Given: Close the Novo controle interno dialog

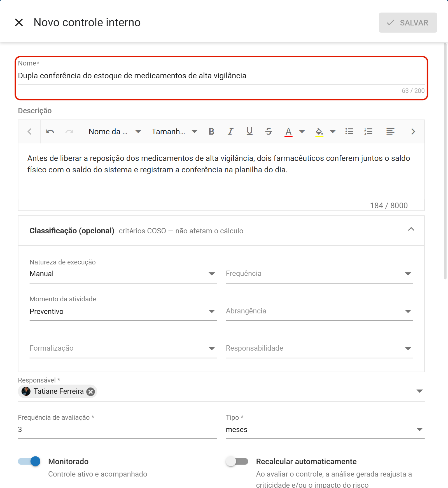Looking at the screenshot, I should (19, 22).
